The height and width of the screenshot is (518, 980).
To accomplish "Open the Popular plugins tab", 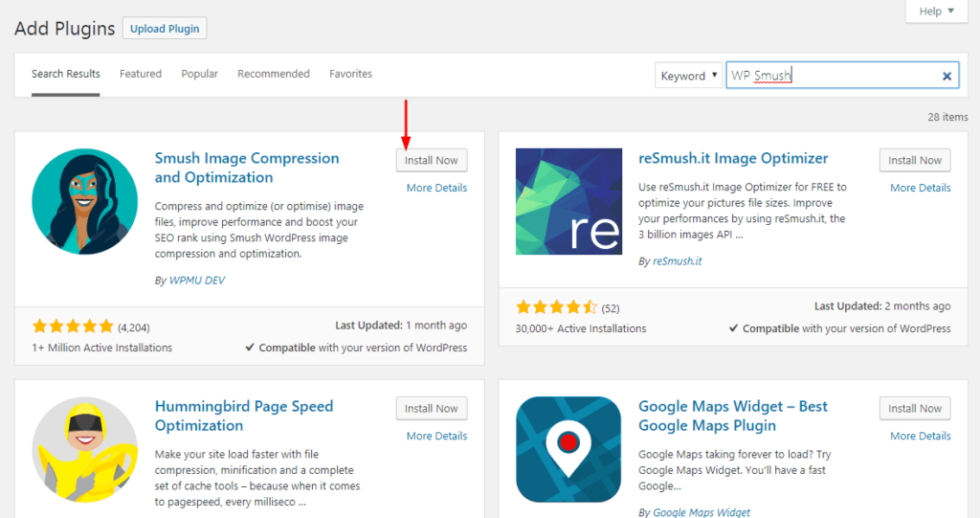I will pyautogui.click(x=199, y=74).
